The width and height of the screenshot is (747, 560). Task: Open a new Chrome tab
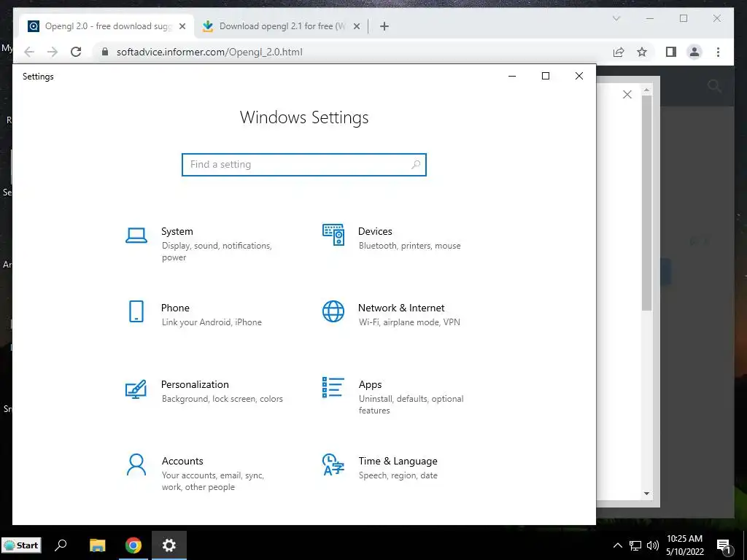point(384,26)
